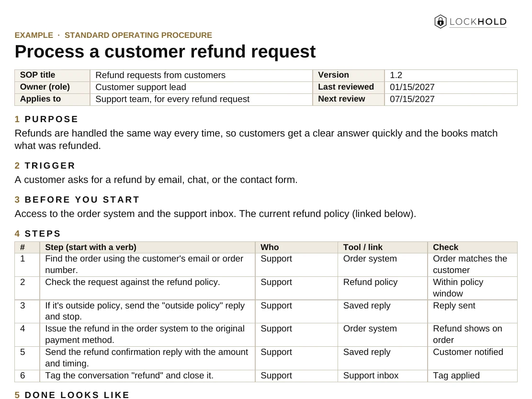Click the 'Next review' label cell
This screenshot has width=532, height=399.
click(x=349, y=99)
